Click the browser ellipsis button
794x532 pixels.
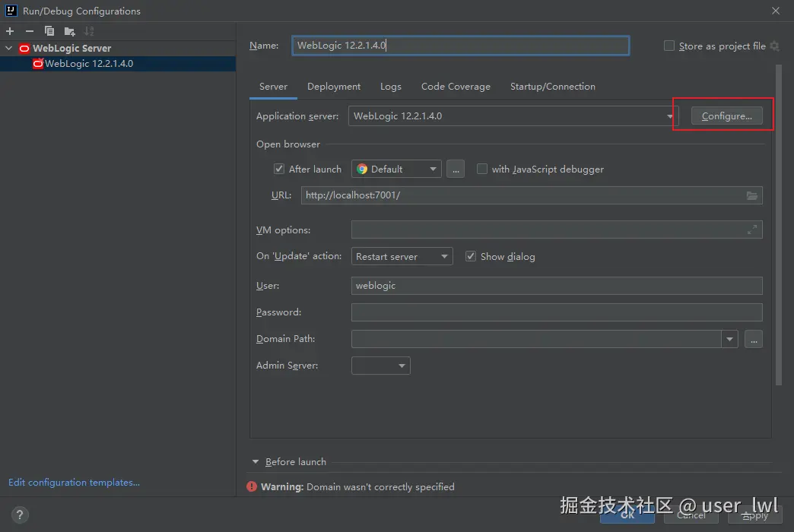coord(456,169)
